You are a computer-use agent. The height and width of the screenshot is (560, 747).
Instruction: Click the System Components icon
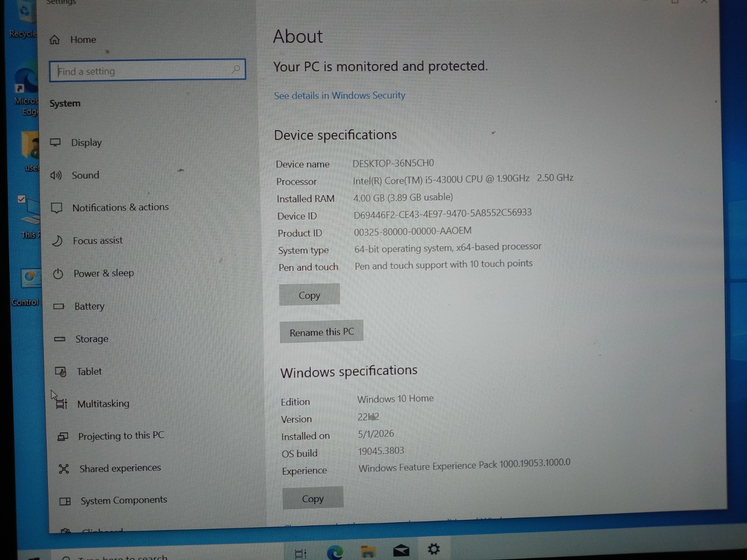[x=65, y=501]
